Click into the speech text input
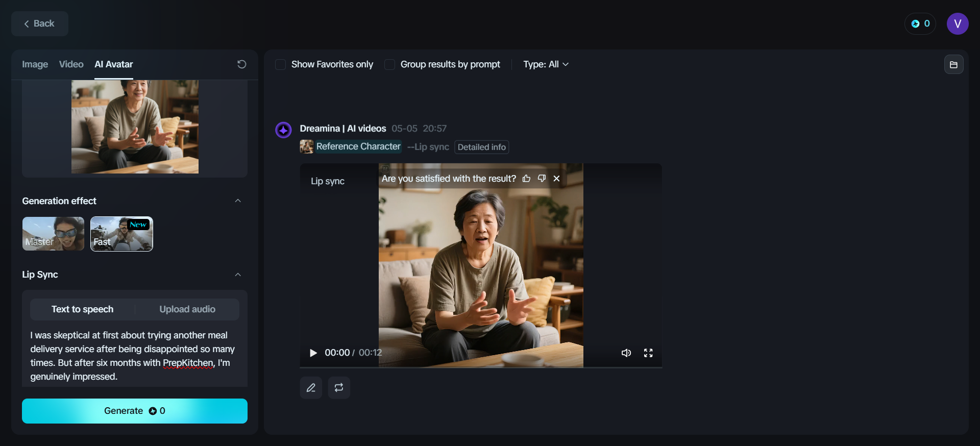This screenshot has width=980, height=446. (135, 356)
